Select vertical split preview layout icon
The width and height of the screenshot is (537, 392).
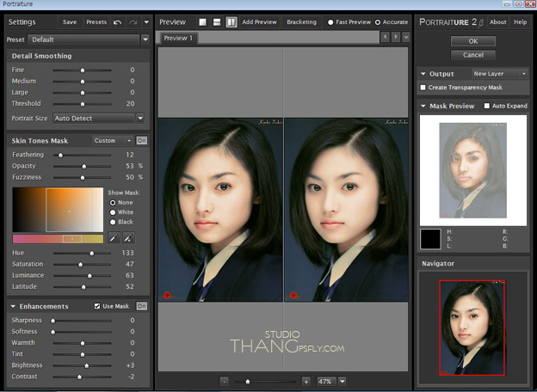[231, 22]
